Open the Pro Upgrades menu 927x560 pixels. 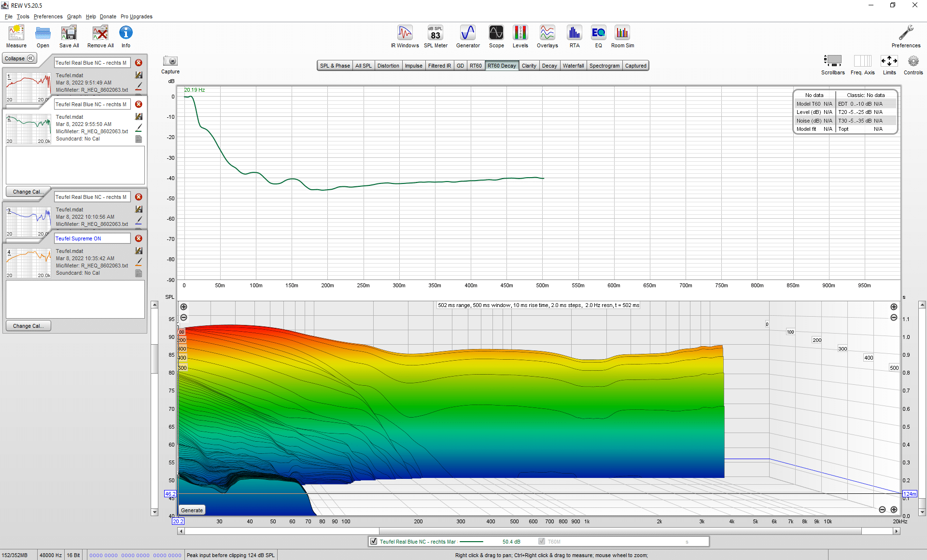coord(137,16)
